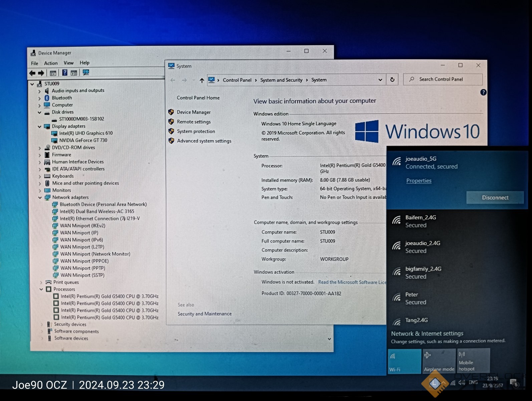Open Advanced system settings link
The height and width of the screenshot is (401, 532).
pos(204,141)
